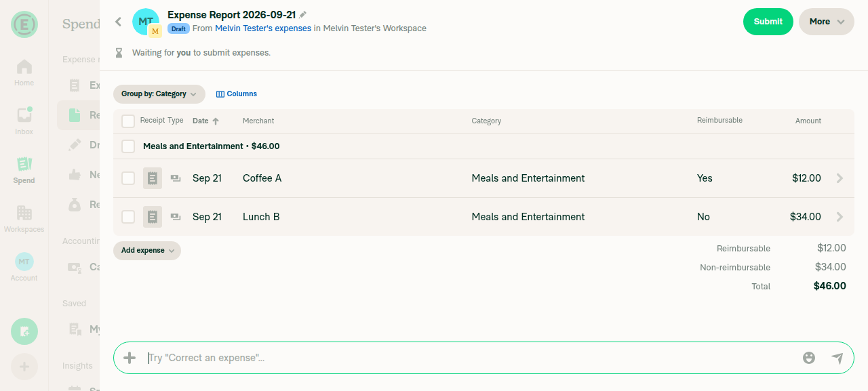Edit report title with pencil icon
Image resolution: width=868 pixels, height=391 pixels.
click(303, 14)
